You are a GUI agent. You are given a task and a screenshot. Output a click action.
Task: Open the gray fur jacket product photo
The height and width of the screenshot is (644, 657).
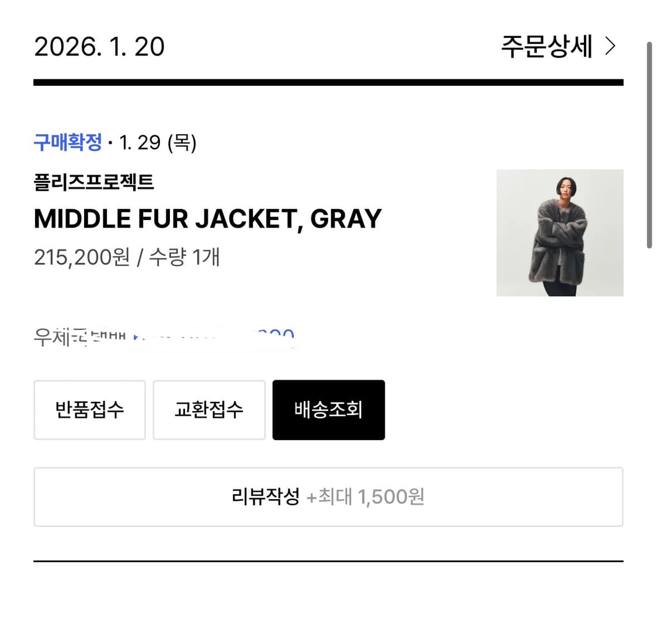[x=559, y=233]
